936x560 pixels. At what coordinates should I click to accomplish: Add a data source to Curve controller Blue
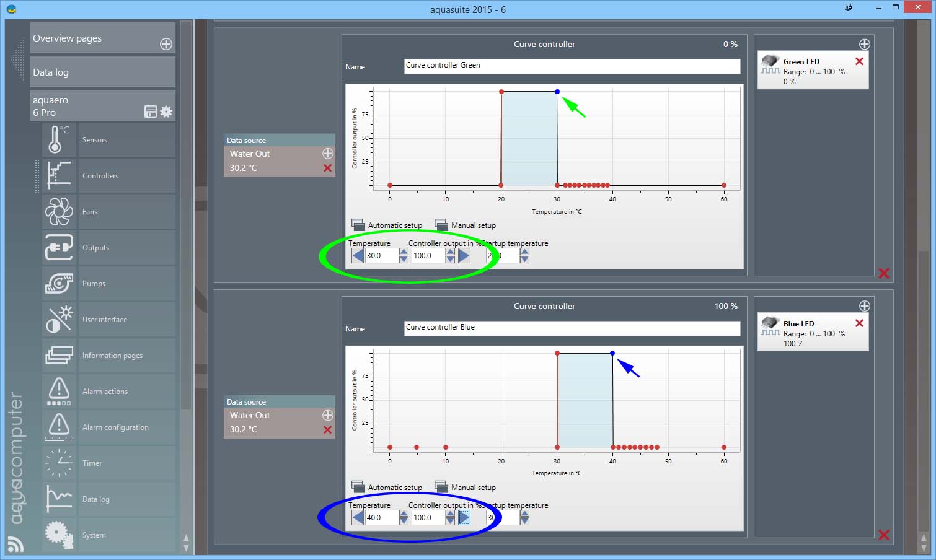pos(328,415)
